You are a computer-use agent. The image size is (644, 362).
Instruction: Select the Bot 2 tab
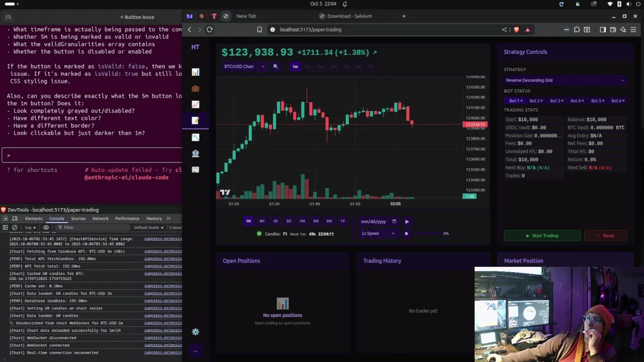[536, 101]
